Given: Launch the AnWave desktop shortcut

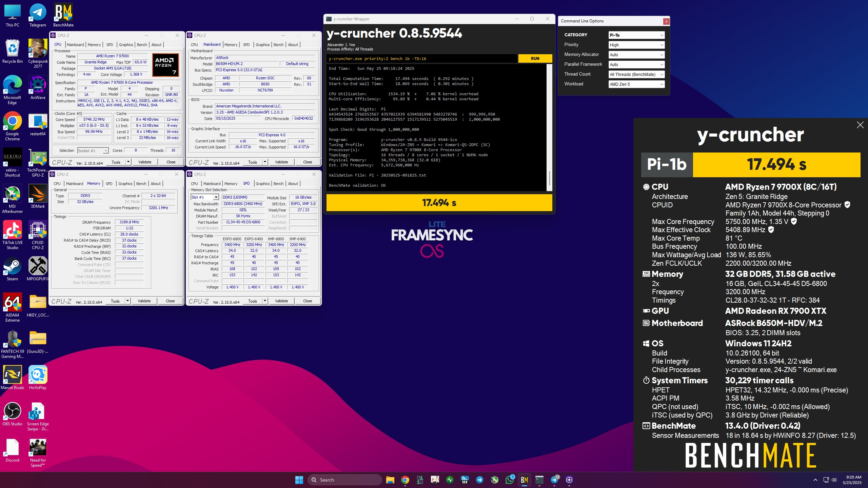Looking at the screenshot, I should (38, 87).
